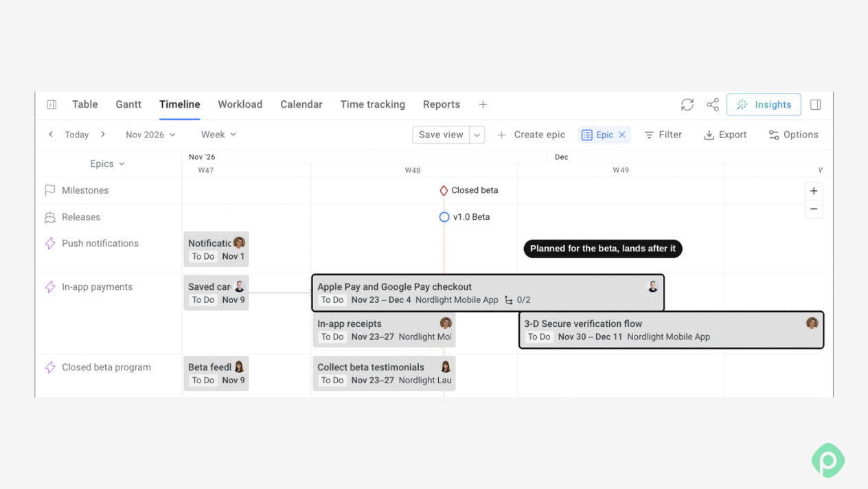Click the share icon

pyautogui.click(x=713, y=104)
